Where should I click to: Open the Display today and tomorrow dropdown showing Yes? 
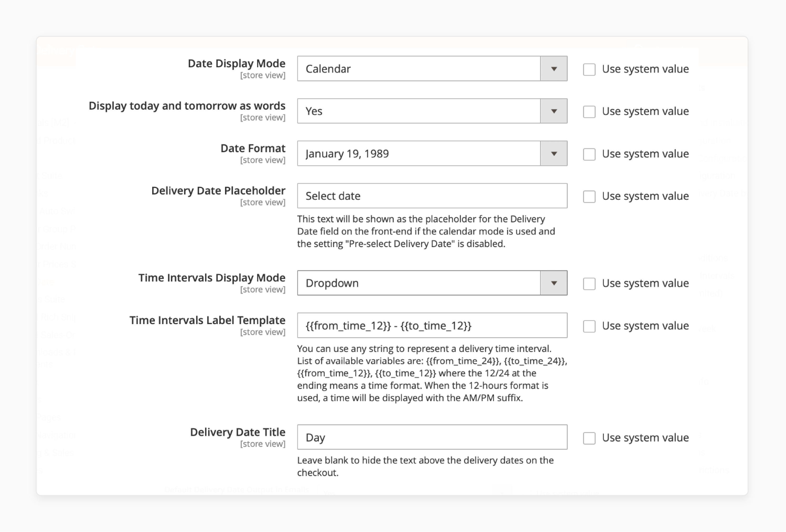click(432, 111)
